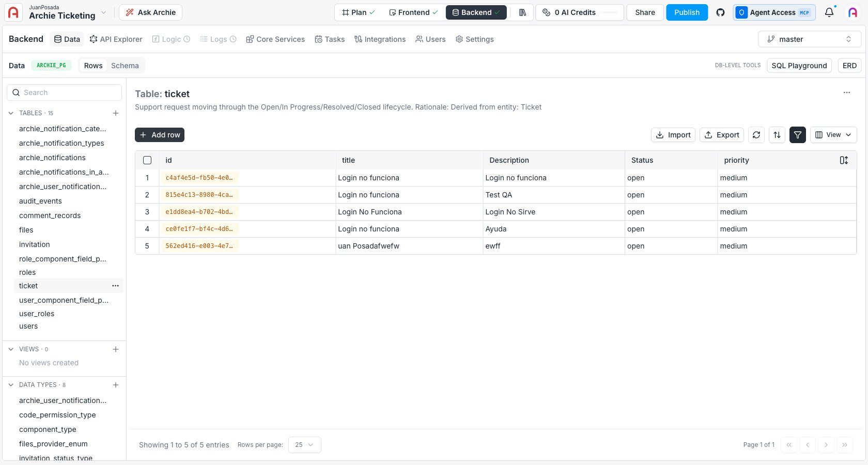
Task: Open the sort rows icon
Action: [x=777, y=135]
